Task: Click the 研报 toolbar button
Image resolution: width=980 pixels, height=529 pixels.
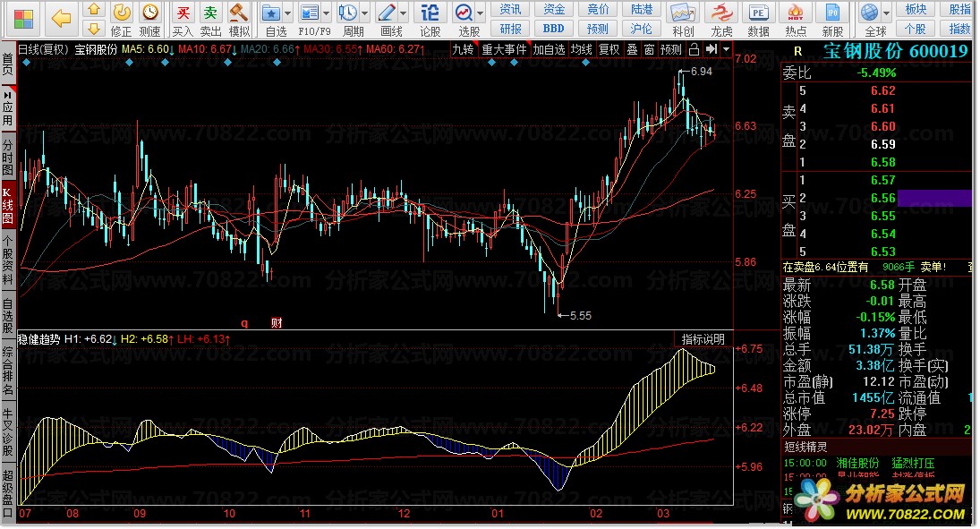Action: [510, 29]
